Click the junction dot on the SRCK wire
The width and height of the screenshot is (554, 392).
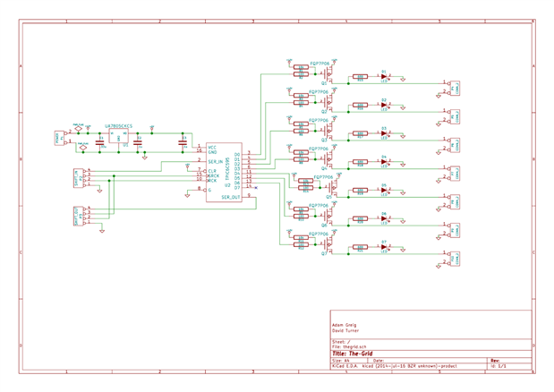point(114,176)
